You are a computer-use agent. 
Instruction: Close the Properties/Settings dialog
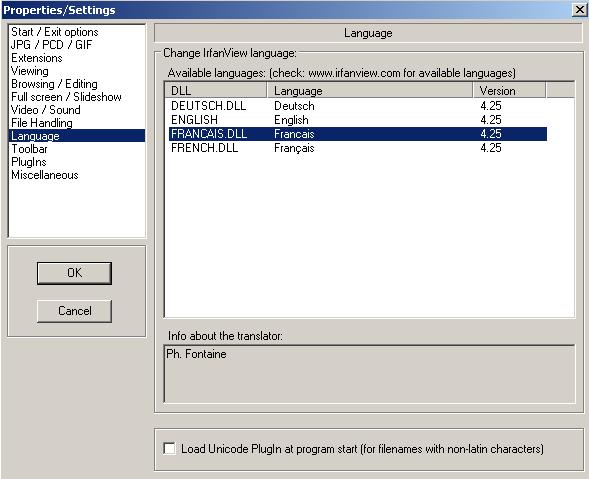click(x=580, y=10)
